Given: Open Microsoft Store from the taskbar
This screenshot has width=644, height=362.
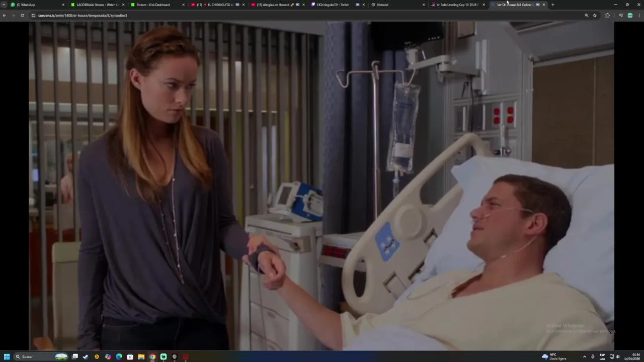Looking at the screenshot, I should click(130, 356).
